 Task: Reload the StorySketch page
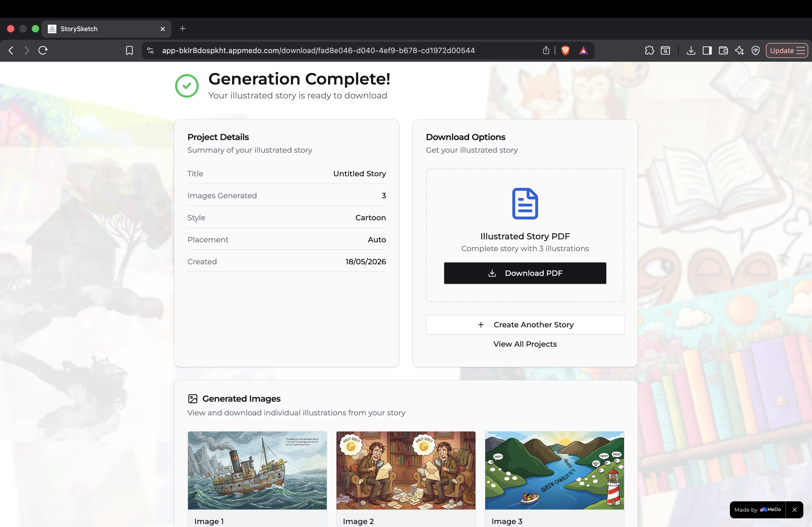click(43, 50)
